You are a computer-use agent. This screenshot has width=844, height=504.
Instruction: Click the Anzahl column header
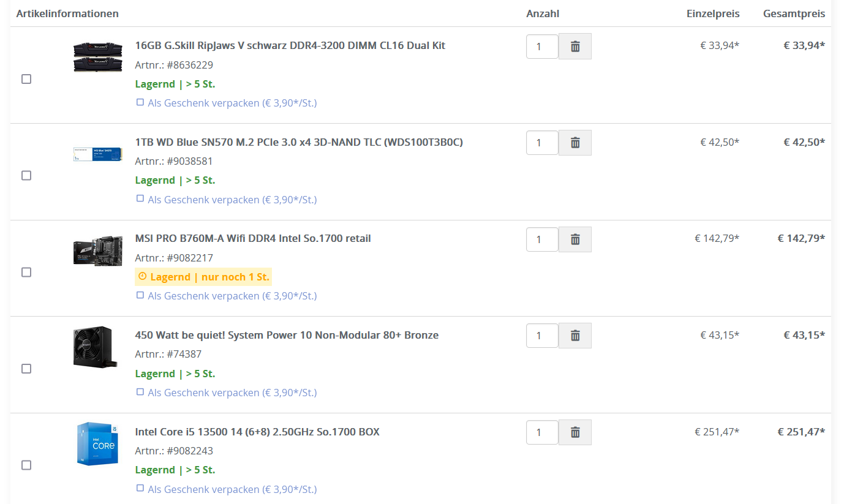pos(543,13)
